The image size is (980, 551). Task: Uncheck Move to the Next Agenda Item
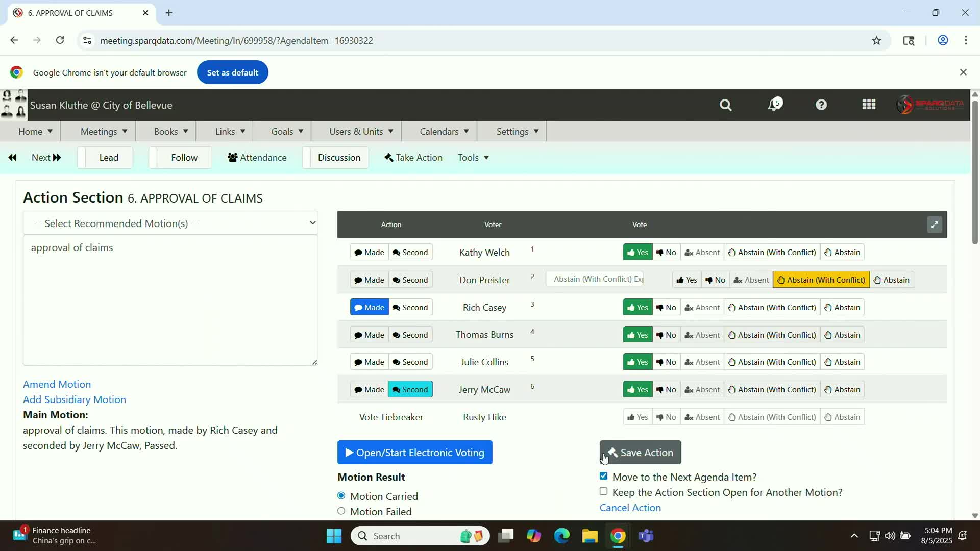tap(603, 476)
